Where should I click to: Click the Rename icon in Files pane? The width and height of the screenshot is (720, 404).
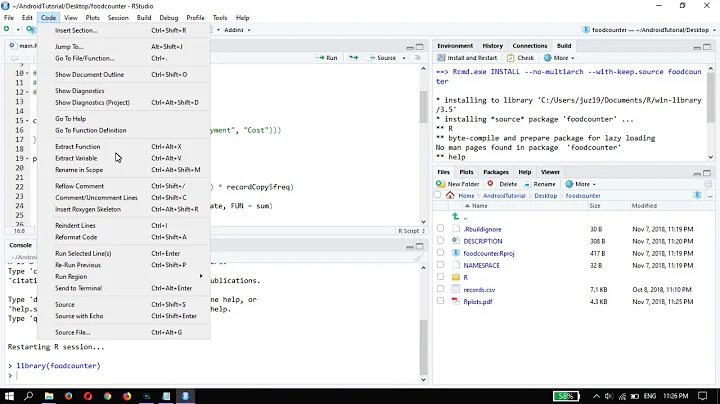tap(527, 184)
